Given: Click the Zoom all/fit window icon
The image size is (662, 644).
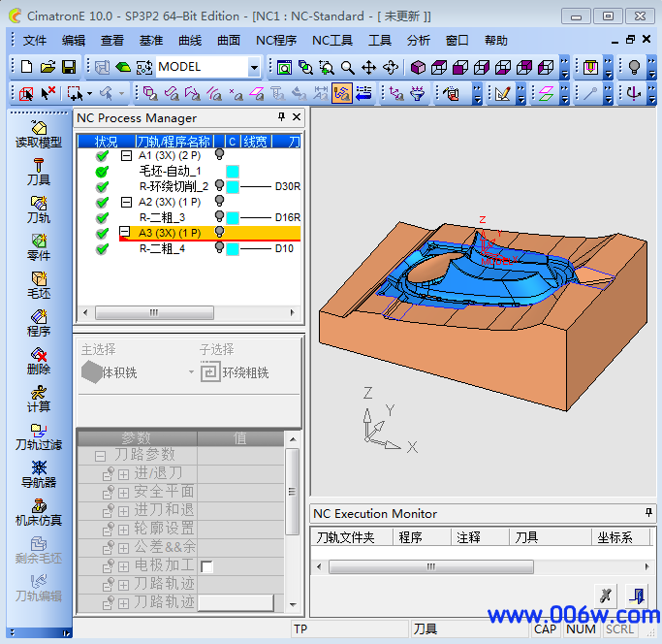Looking at the screenshot, I should 284,67.
